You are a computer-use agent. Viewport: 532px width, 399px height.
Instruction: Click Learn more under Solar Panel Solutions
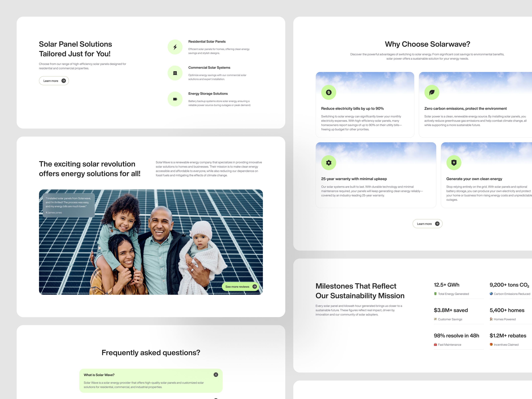click(54, 81)
